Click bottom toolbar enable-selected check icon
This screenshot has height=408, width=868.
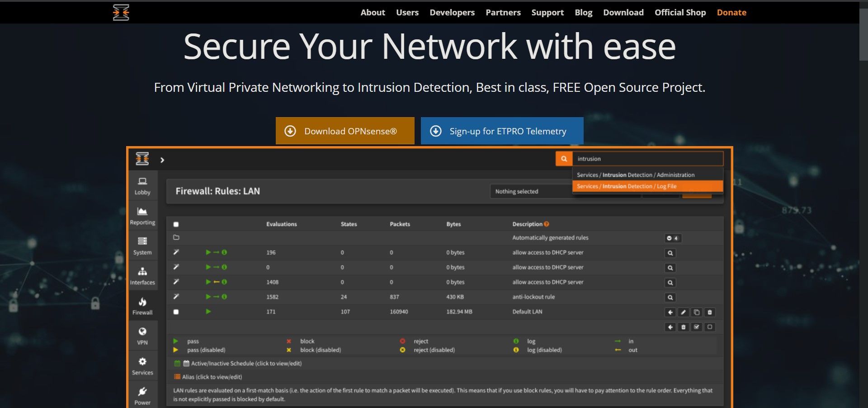click(697, 327)
